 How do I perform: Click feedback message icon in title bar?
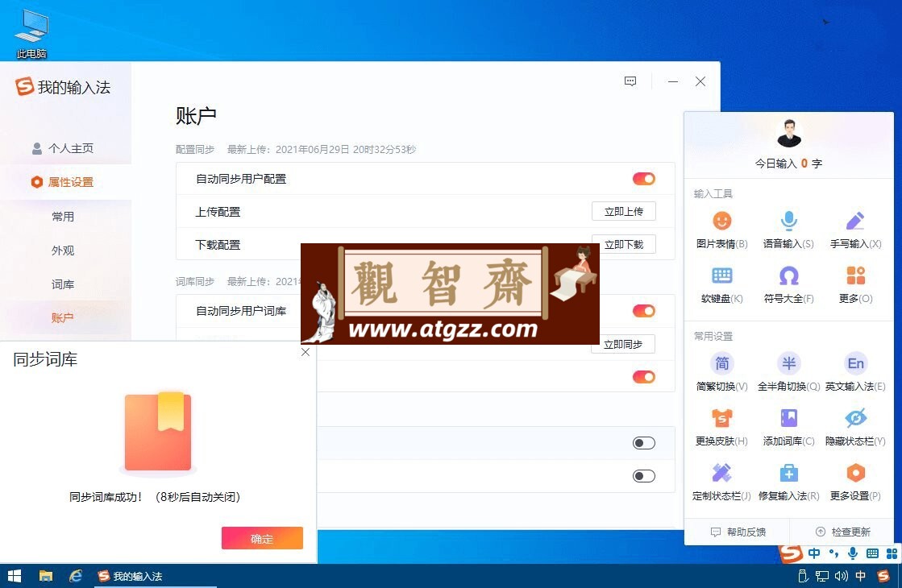coord(630,81)
